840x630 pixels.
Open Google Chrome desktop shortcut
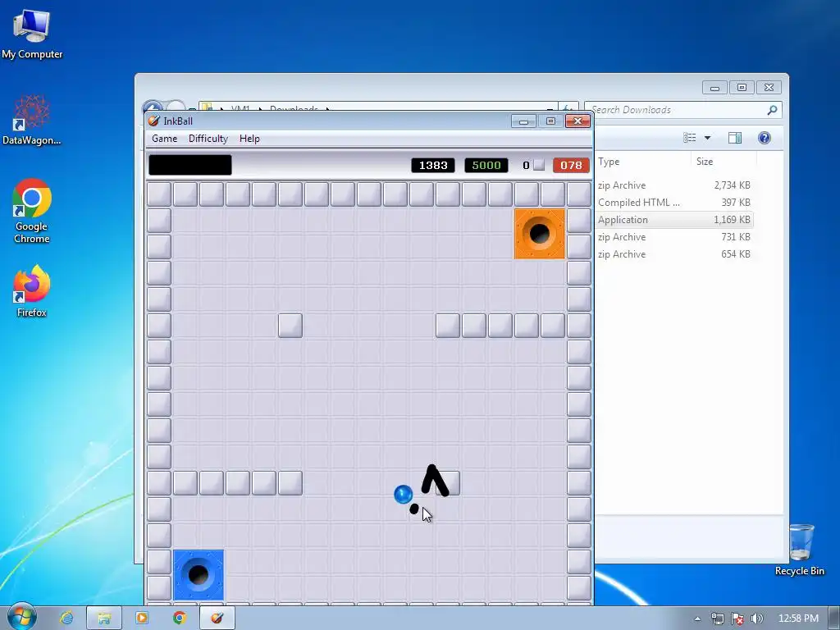pos(32,211)
